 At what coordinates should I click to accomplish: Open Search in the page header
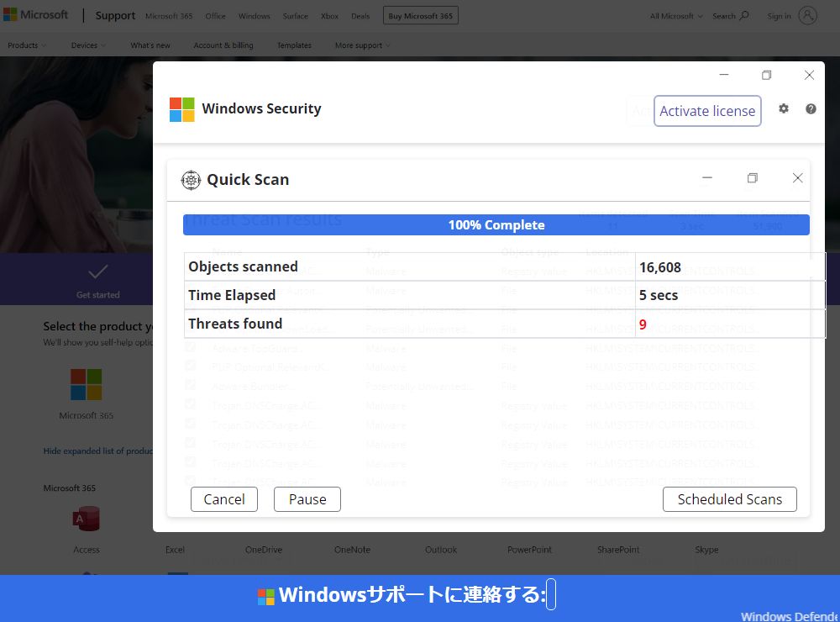click(731, 16)
